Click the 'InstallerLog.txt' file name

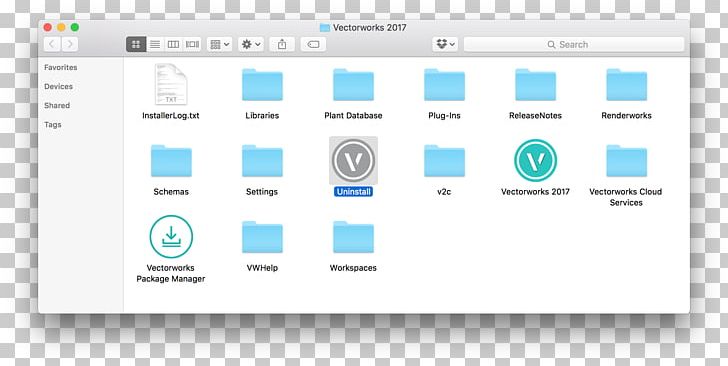point(171,116)
